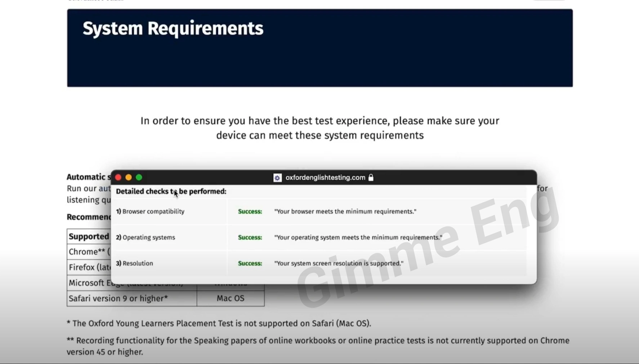
Task: Select the Operating systems check row
Action: (x=148, y=238)
